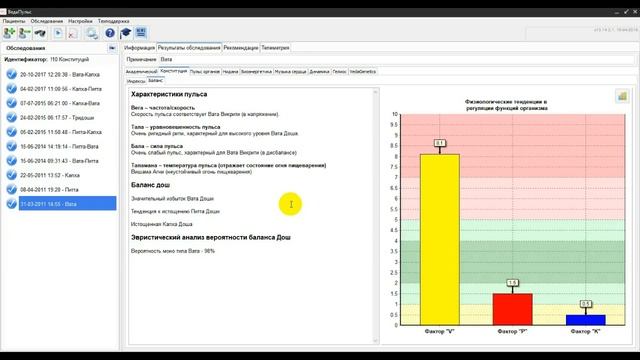
Task: Switch to Результаты обследования tab
Action: [x=189, y=47]
